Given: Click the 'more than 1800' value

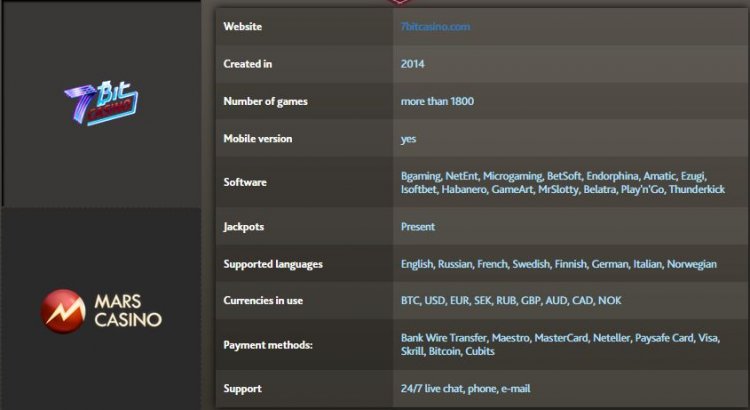Looking at the screenshot, I should coord(437,101).
